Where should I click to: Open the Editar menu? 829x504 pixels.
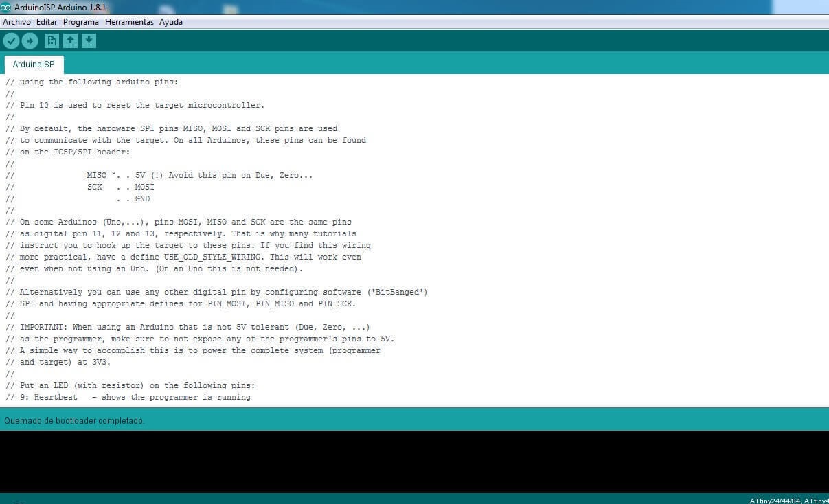pos(47,22)
